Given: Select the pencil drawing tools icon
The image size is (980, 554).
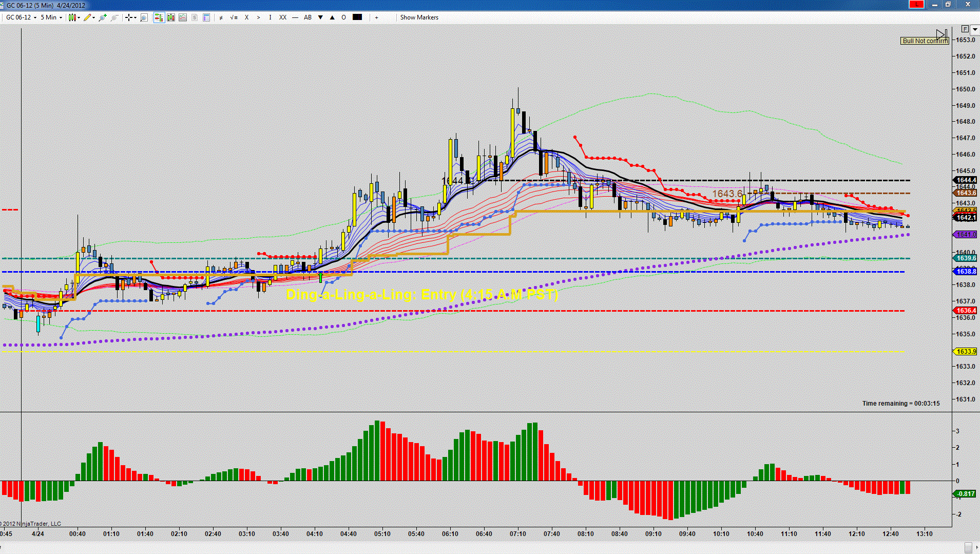Looking at the screenshot, I should click(87, 17).
